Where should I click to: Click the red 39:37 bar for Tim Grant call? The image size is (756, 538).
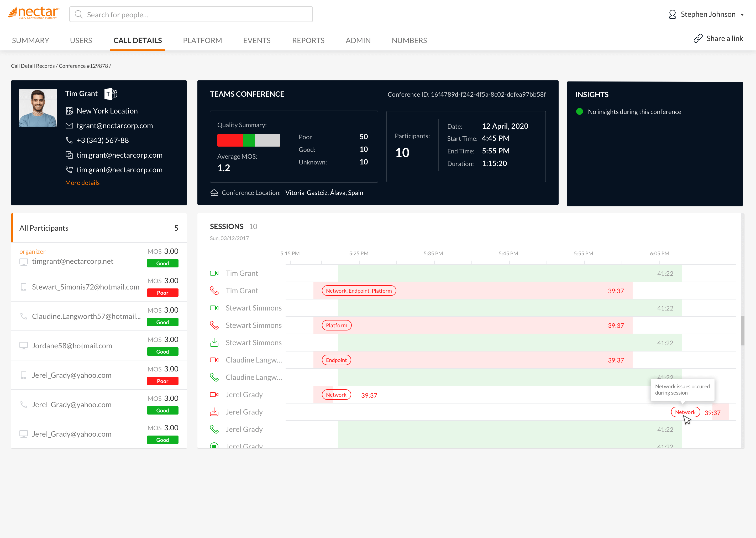pyautogui.click(x=473, y=291)
